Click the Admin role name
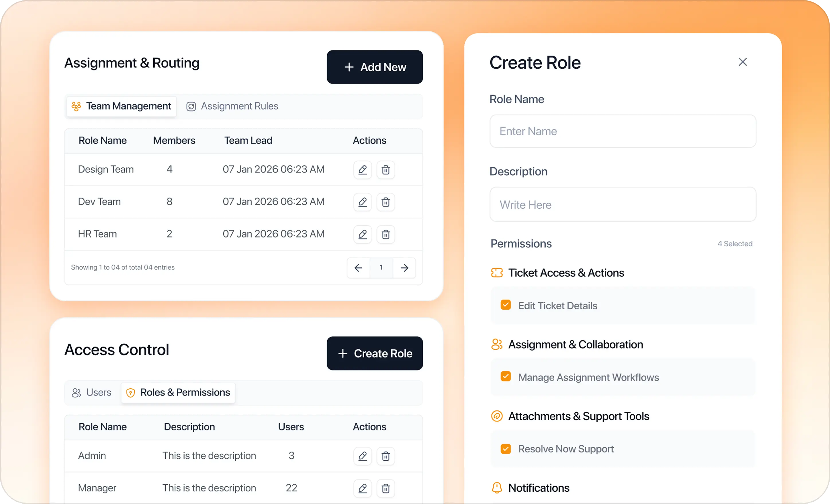The width and height of the screenshot is (830, 504). pyautogui.click(x=92, y=456)
